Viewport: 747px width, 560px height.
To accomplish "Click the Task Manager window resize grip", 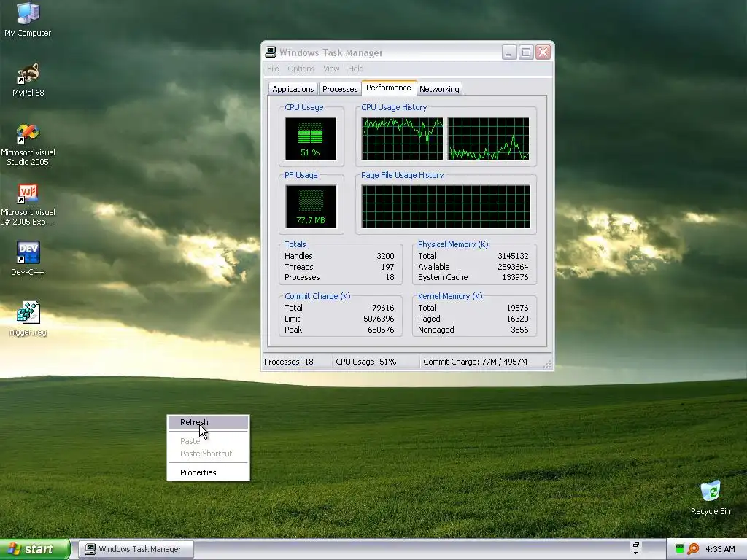I will coord(548,365).
